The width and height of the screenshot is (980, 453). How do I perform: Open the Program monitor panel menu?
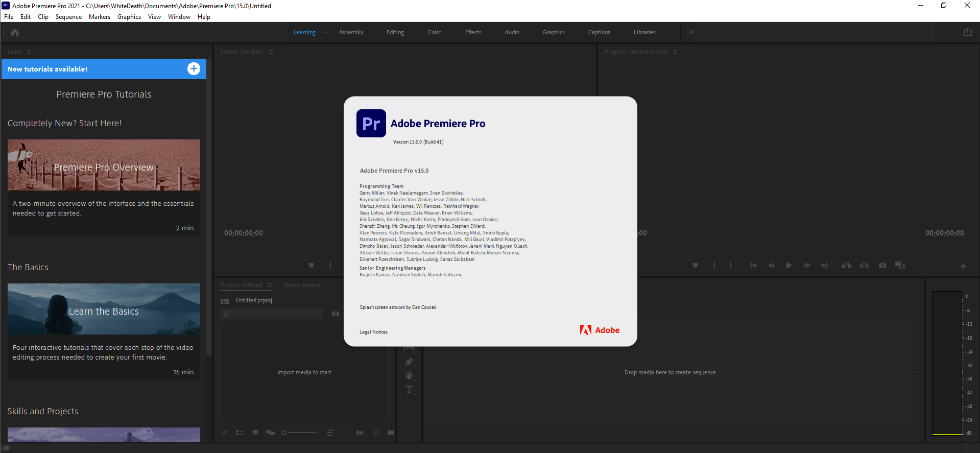point(675,52)
